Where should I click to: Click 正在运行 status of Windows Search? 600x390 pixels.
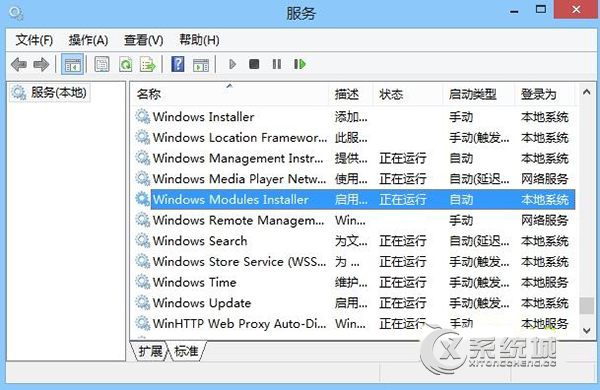click(403, 241)
